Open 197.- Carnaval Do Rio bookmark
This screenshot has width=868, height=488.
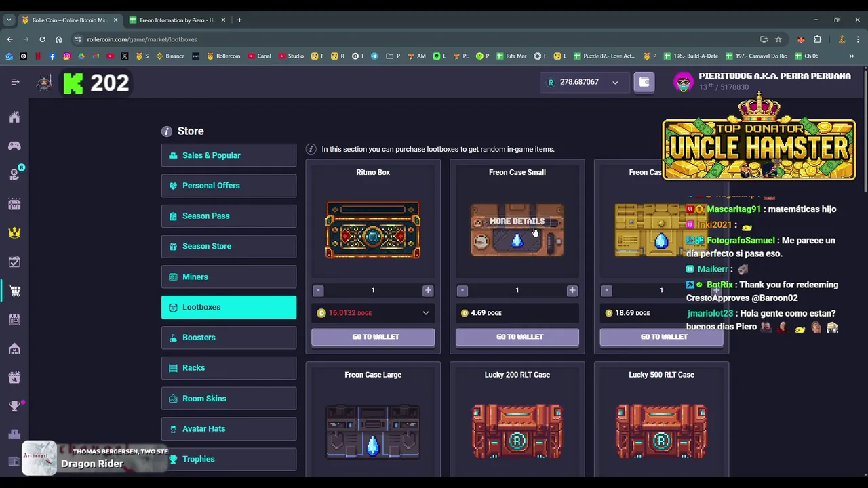756,56
